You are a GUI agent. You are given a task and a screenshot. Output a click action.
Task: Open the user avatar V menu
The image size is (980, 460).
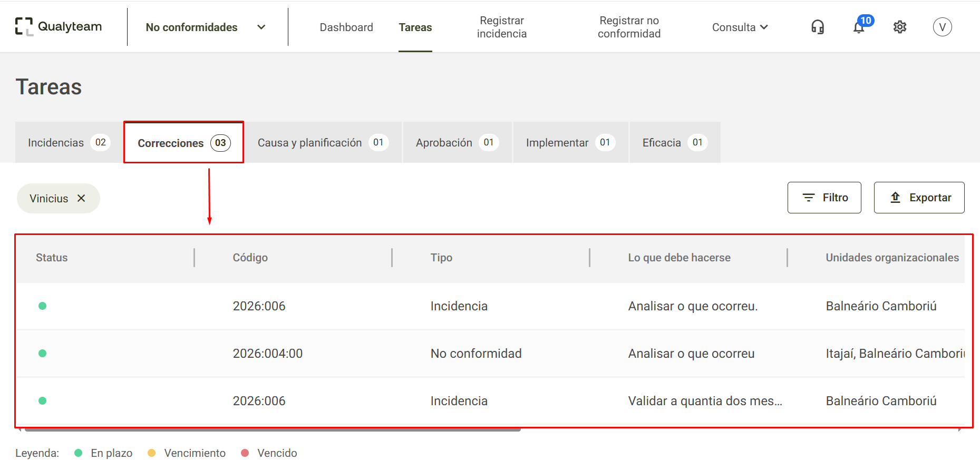point(942,27)
